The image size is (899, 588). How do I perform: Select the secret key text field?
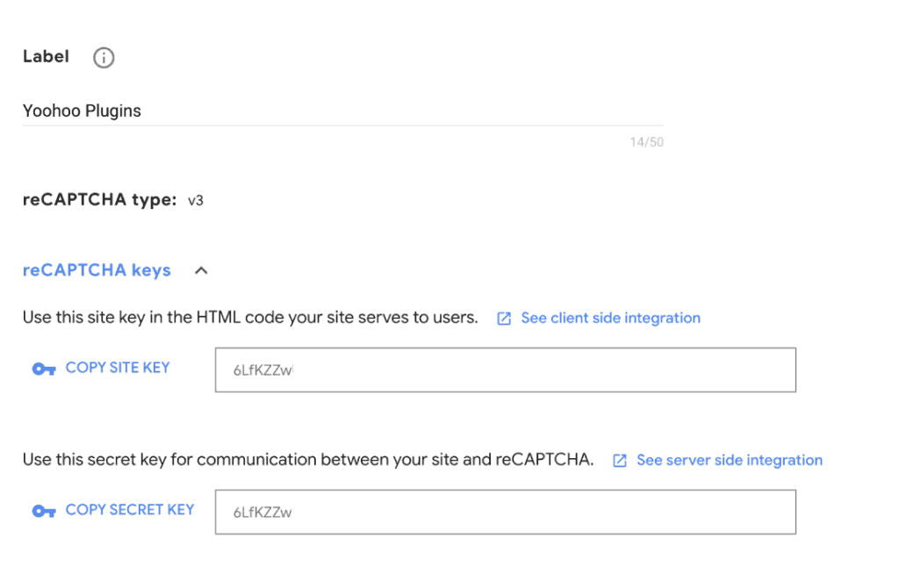[505, 512]
